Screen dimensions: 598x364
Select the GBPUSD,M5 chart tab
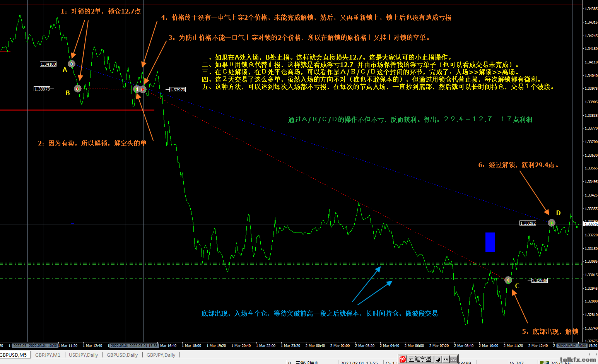click(x=14, y=355)
